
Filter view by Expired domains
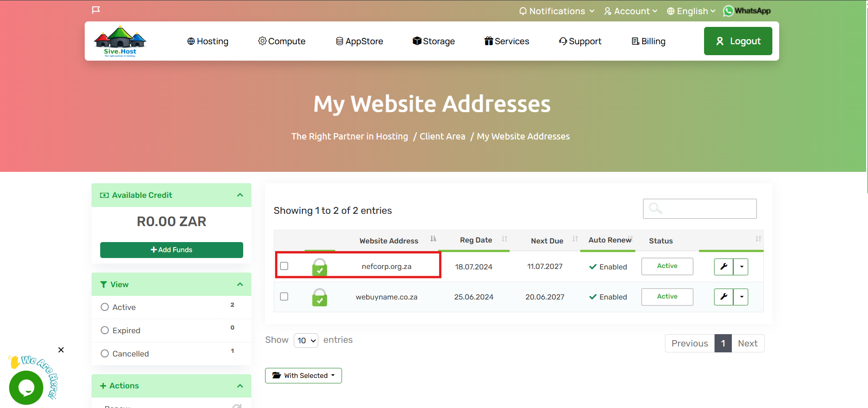(x=105, y=331)
